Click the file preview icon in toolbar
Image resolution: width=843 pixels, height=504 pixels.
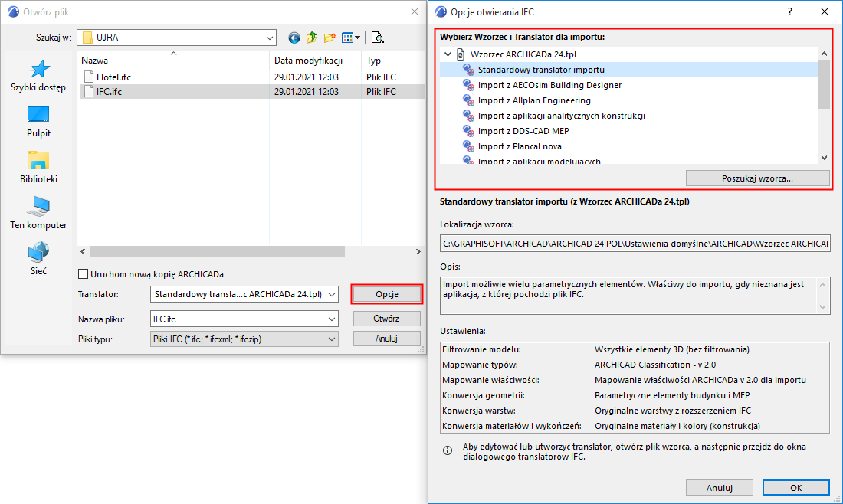coord(377,38)
